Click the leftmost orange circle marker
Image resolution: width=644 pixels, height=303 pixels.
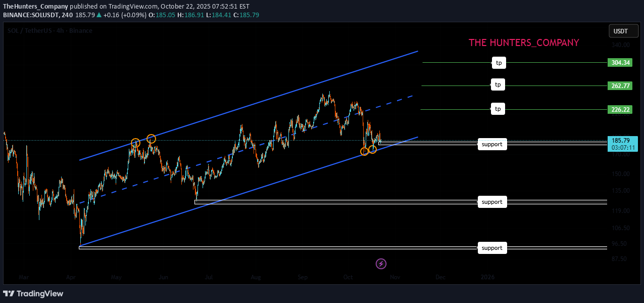(135, 143)
